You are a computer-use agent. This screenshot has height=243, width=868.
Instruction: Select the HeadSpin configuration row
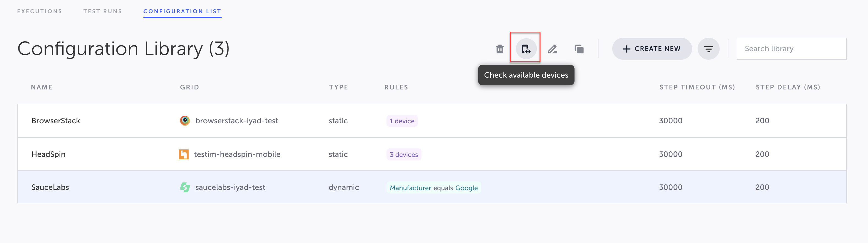(x=48, y=154)
